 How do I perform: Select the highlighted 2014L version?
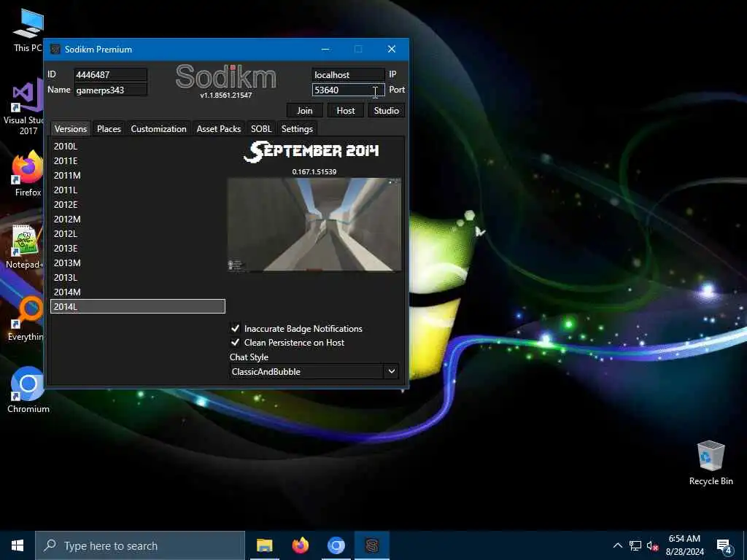click(138, 306)
